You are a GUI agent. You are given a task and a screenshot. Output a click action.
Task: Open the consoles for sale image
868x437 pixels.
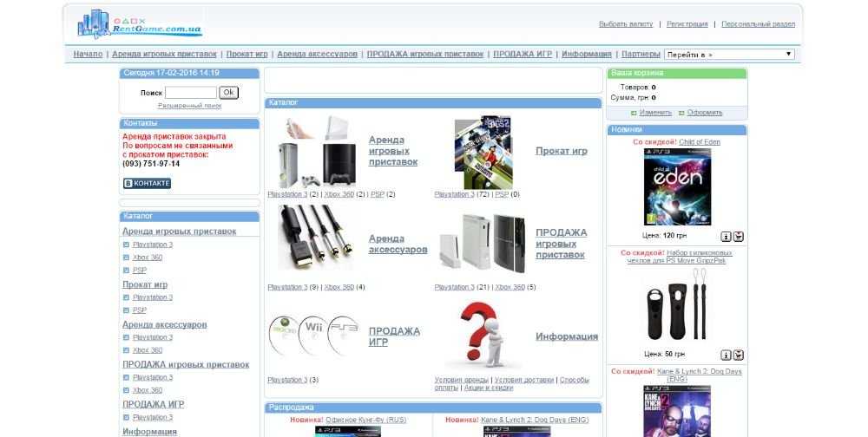(x=482, y=244)
